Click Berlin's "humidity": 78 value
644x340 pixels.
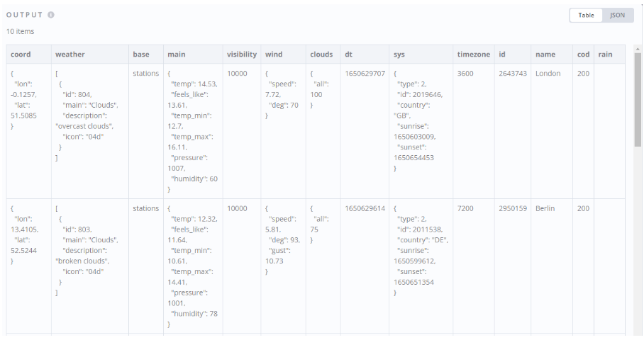pyautogui.click(x=194, y=314)
